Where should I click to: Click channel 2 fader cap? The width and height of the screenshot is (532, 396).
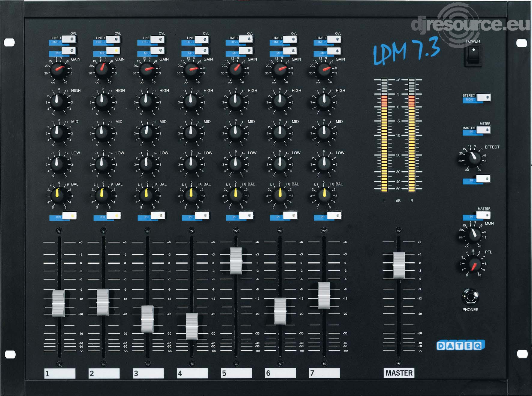pyautogui.click(x=103, y=302)
